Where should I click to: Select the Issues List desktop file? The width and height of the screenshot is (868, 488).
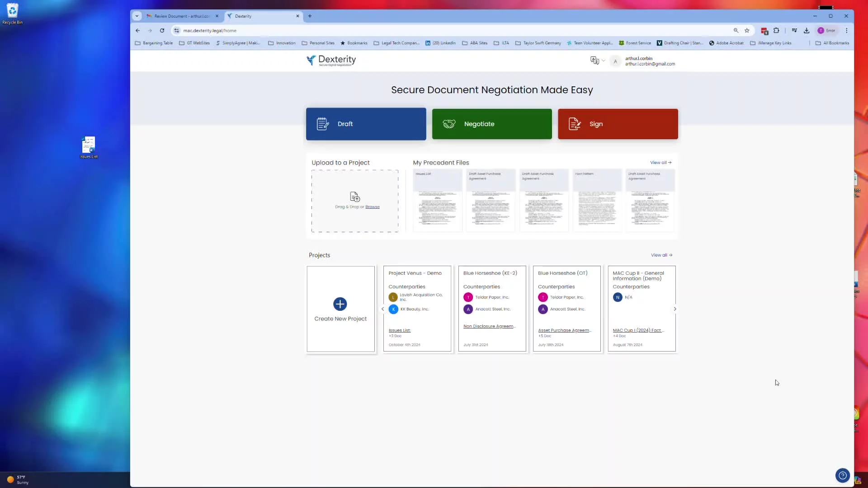tap(89, 148)
